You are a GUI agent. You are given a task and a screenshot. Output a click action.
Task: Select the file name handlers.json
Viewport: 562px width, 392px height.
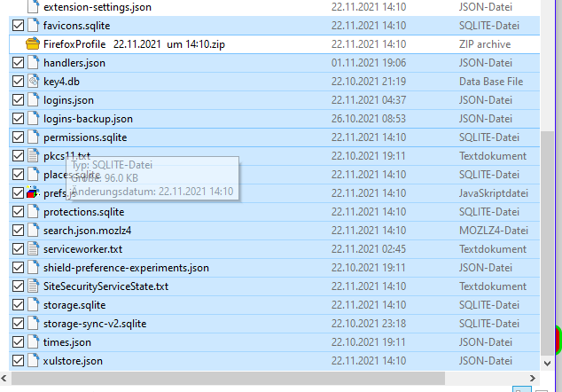pyautogui.click(x=74, y=63)
